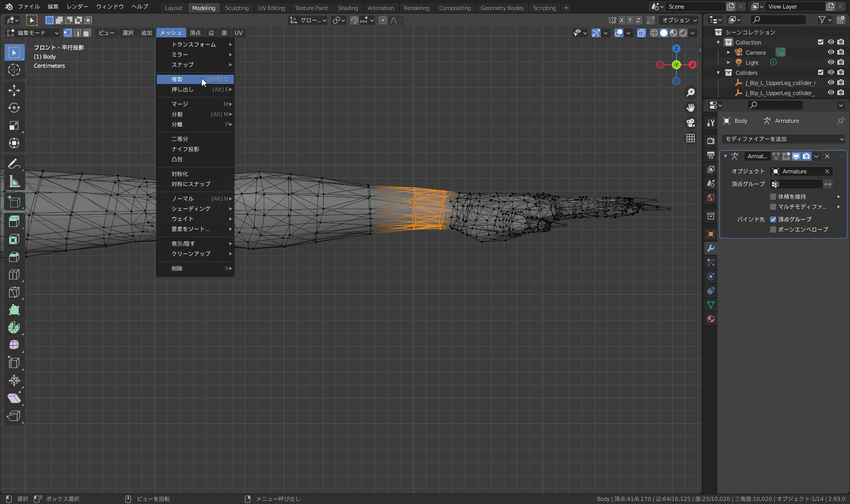Viewport: 850px width, 504px height.
Task: Select the Scale tool icon
Action: (14, 125)
